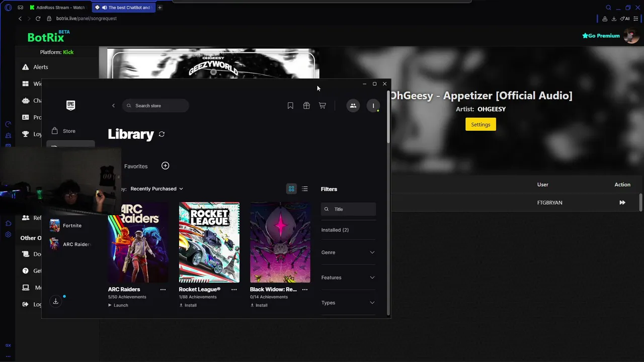Image resolution: width=644 pixels, height=362 pixels.
Task: Open the Black Widow cover thumbnail
Action: tap(280, 242)
